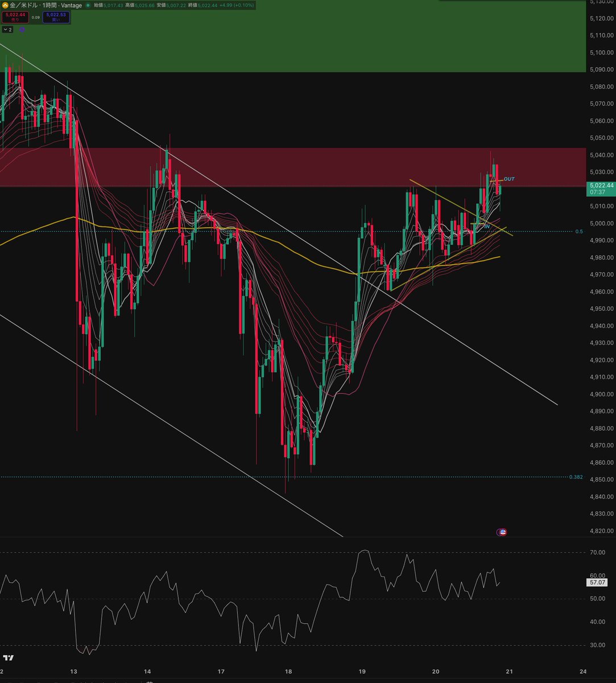Click the green market status dot
616x683 pixels.
click(88, 5)
